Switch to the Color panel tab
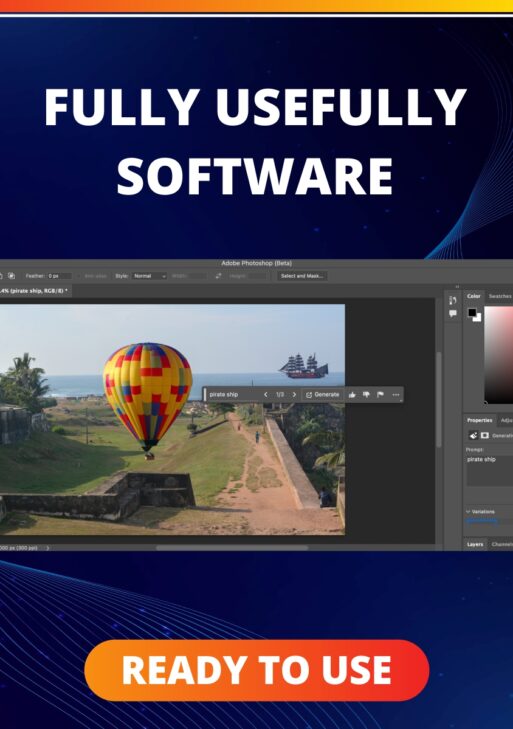513x729 pixels. (473, 296)
